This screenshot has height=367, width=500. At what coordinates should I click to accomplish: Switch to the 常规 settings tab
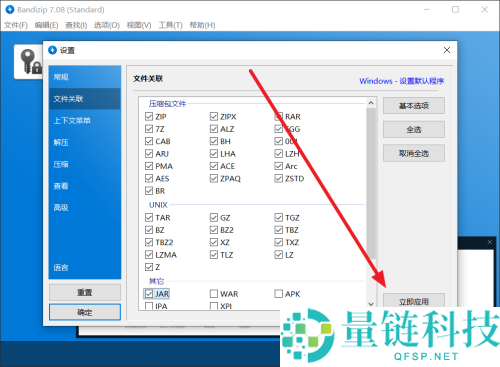click(x=85, y=77)
